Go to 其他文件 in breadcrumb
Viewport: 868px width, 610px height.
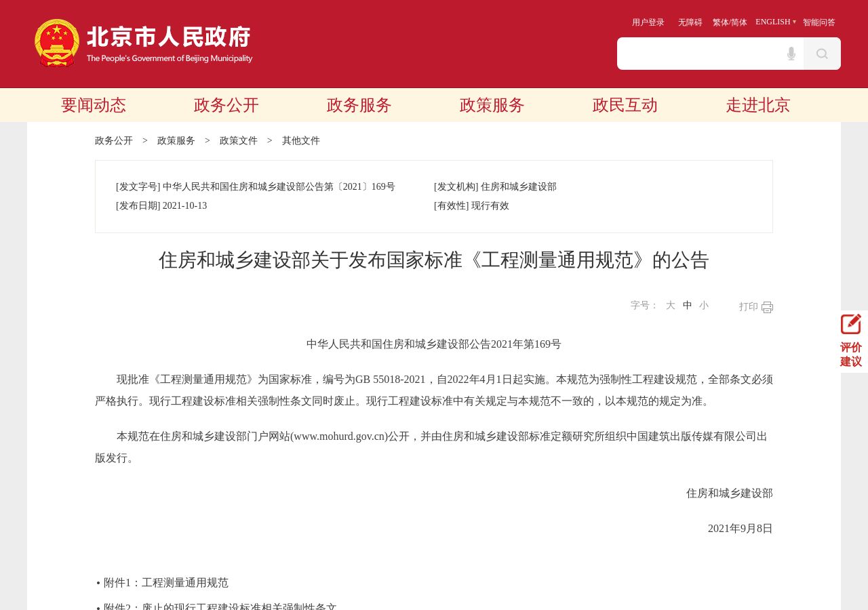301,141
